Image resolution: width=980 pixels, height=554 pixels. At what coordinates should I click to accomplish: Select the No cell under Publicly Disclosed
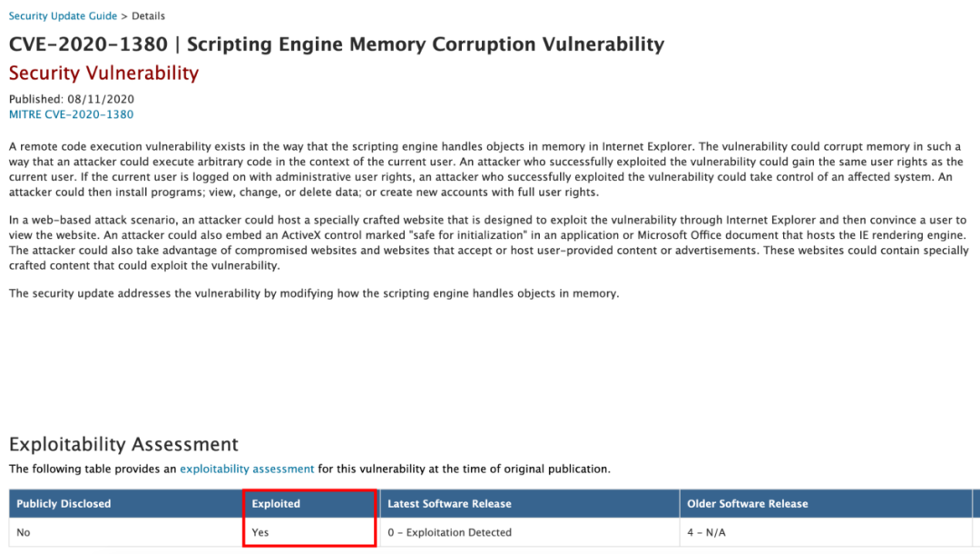[x=24, y=532]
